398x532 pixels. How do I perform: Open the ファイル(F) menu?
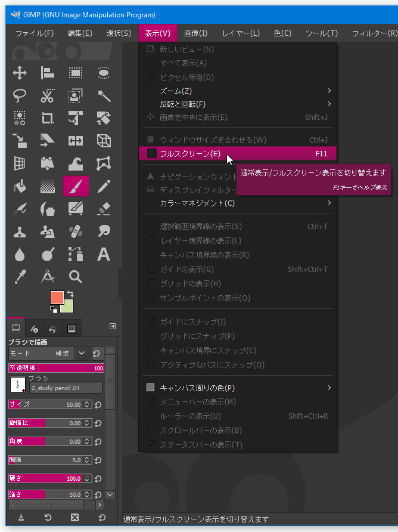click(x=34, y=33)
